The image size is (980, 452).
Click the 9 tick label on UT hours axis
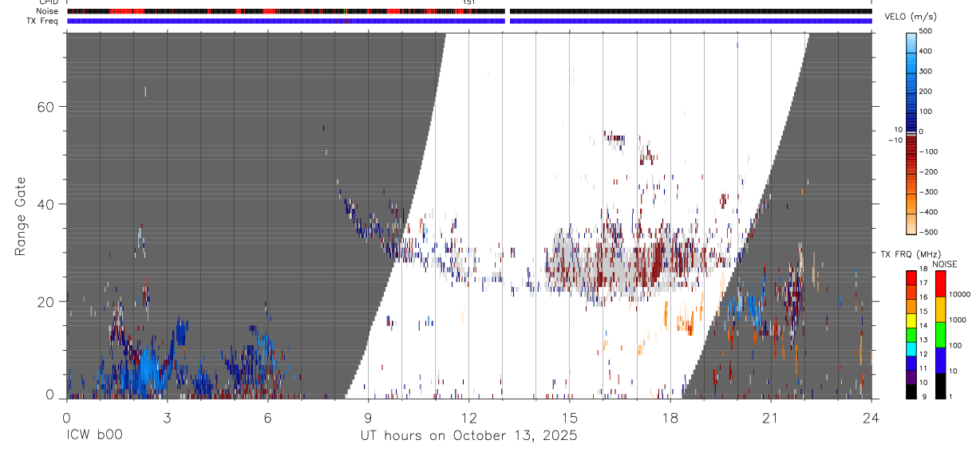click(x=368, y=417)
